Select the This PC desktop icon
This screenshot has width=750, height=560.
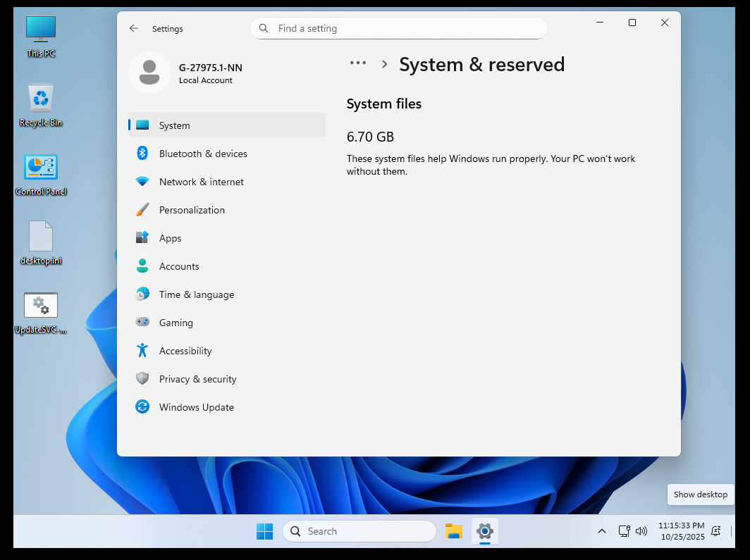tap(41, 37)
